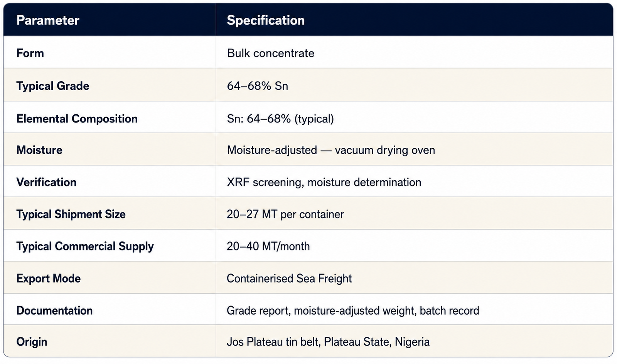Click the 20–40 MT/month value
This screenshot has width=617, height=364.
point(268,246)
